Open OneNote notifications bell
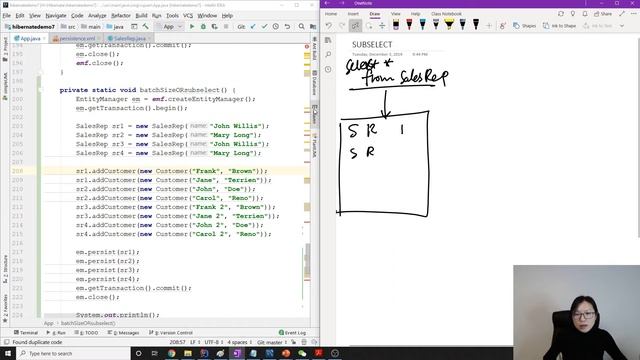The width and height of the screenshot is (640, 360). (585, 14)
